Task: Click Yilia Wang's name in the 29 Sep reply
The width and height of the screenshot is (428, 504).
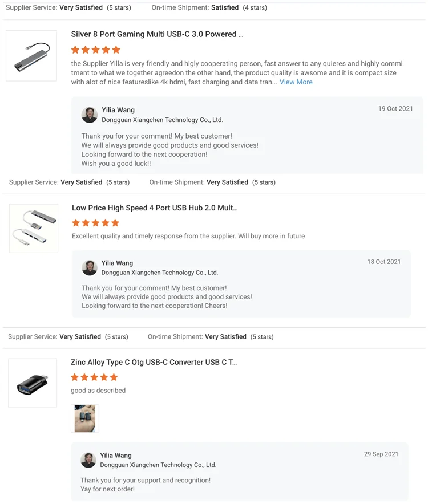Action: [116, 456]
